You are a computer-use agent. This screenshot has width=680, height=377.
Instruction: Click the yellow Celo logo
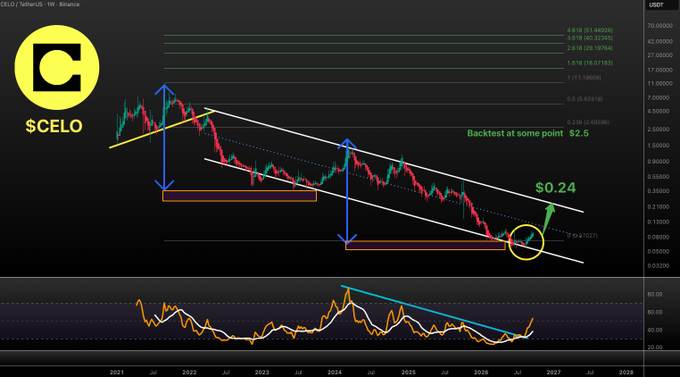point(57,67)
